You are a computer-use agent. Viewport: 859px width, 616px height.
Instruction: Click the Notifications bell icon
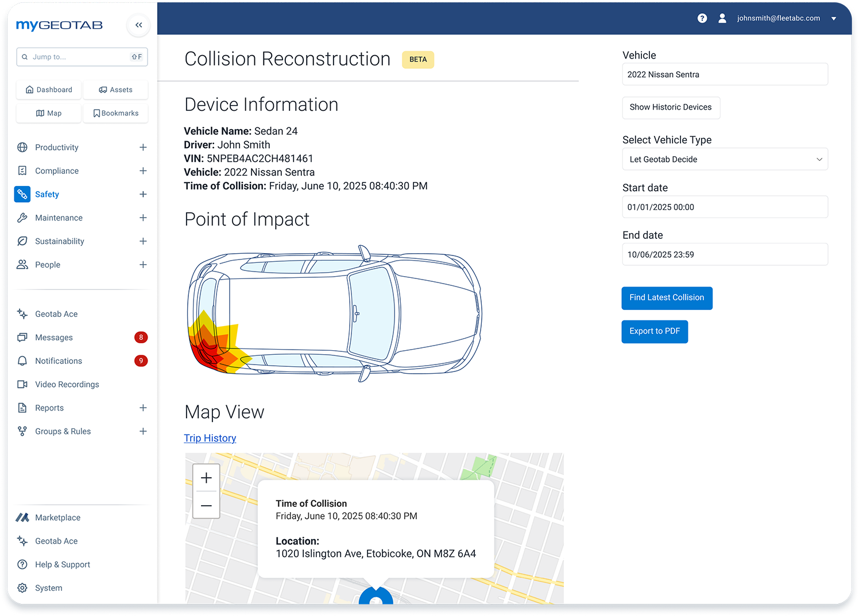pos(22,361)
